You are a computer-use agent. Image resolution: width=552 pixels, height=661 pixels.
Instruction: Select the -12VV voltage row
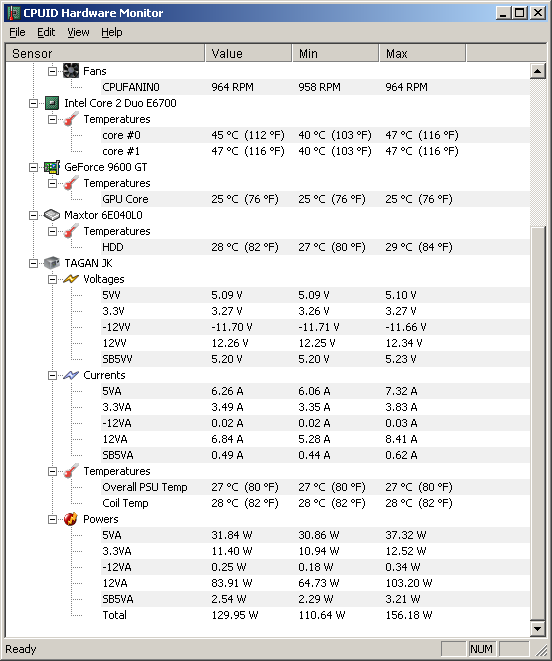click(x=315, y=327)
